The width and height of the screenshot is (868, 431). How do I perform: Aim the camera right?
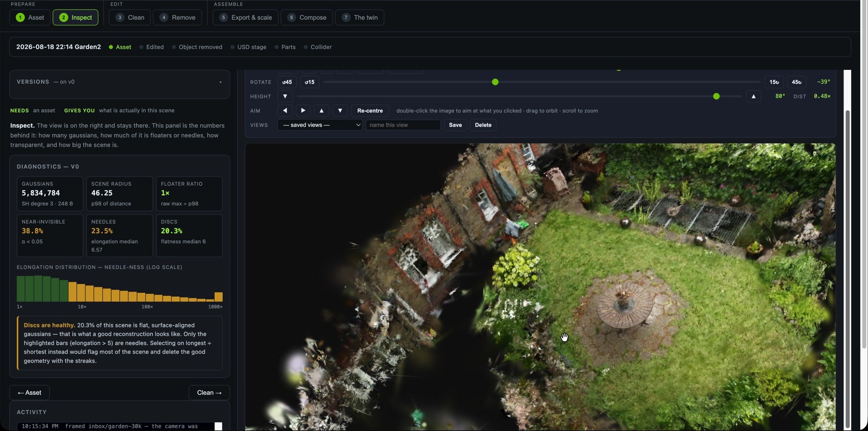[x=303, y=111]
